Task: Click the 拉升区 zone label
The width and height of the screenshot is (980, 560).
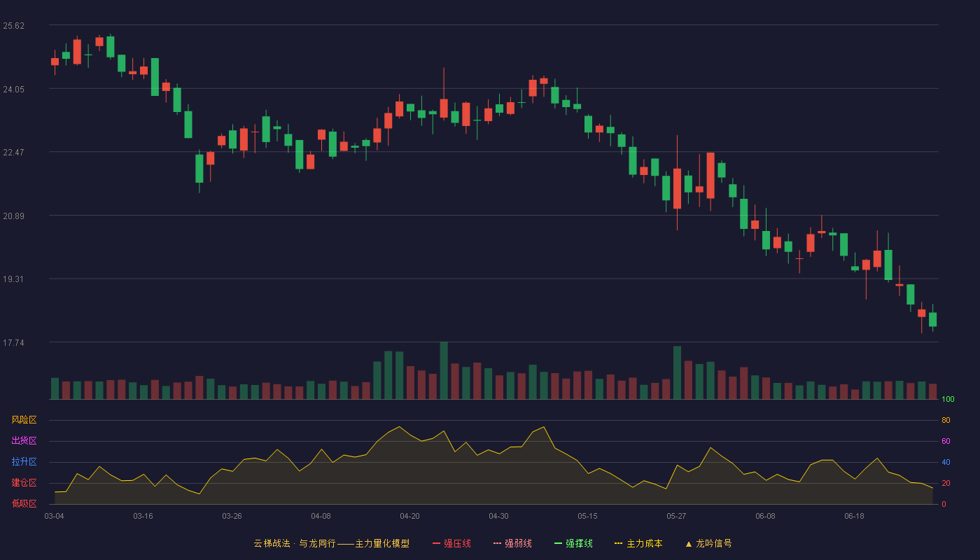Action: (x=24, y=462)
